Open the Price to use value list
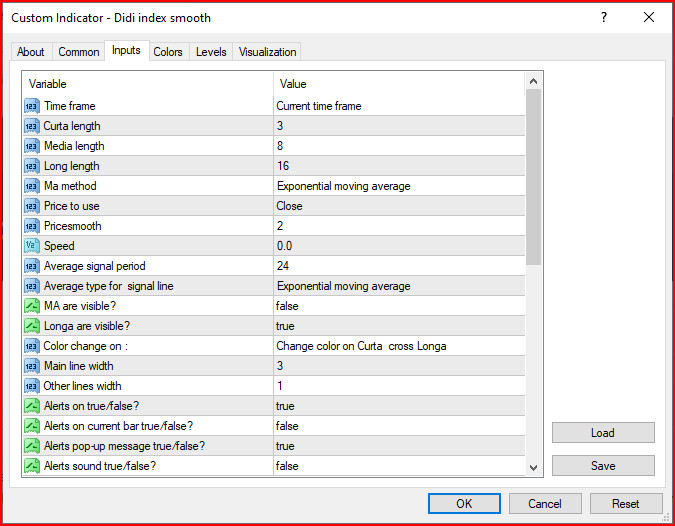Viewport: 675px width, 526px height. coord(398,206)
